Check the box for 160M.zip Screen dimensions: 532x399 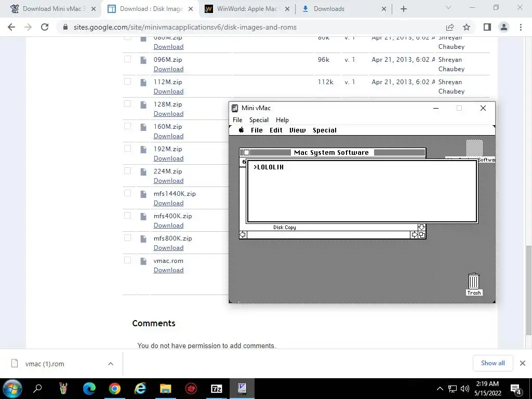click(x=128, y=126)
